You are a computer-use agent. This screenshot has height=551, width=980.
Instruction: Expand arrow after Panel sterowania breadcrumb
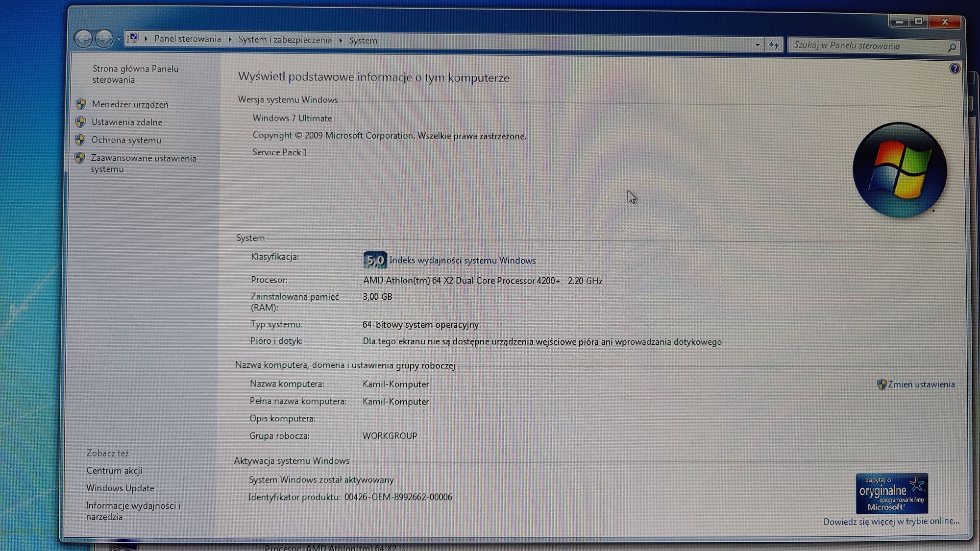pyautogui.click(x=230, y=39)
